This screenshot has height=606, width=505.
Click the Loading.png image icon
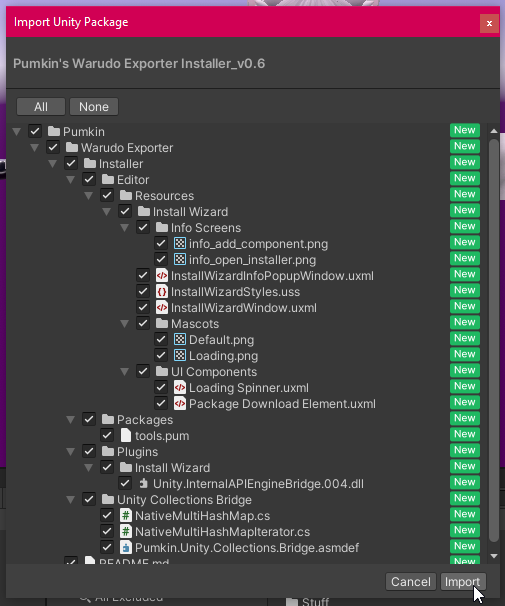click(x=180, y=356)
